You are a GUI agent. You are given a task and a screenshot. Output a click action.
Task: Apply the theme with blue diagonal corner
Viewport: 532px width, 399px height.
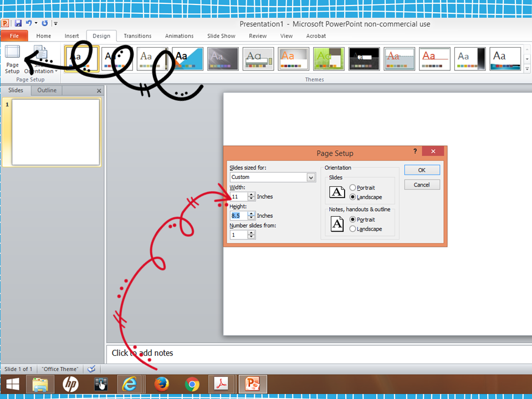coord(188,59)
